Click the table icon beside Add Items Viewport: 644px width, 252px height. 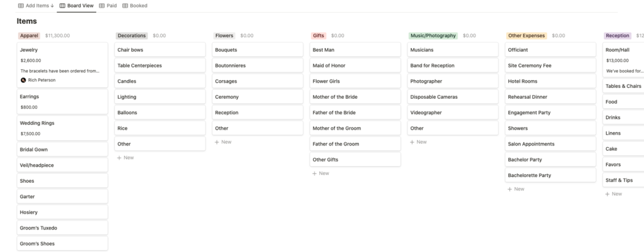pyautogui.click(x=21, y=6)
